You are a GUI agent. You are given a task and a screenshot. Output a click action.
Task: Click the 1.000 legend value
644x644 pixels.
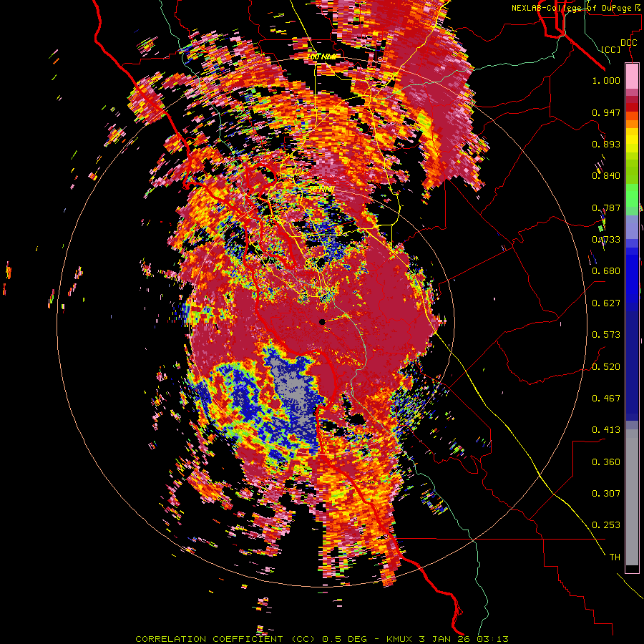click(606, 80)
